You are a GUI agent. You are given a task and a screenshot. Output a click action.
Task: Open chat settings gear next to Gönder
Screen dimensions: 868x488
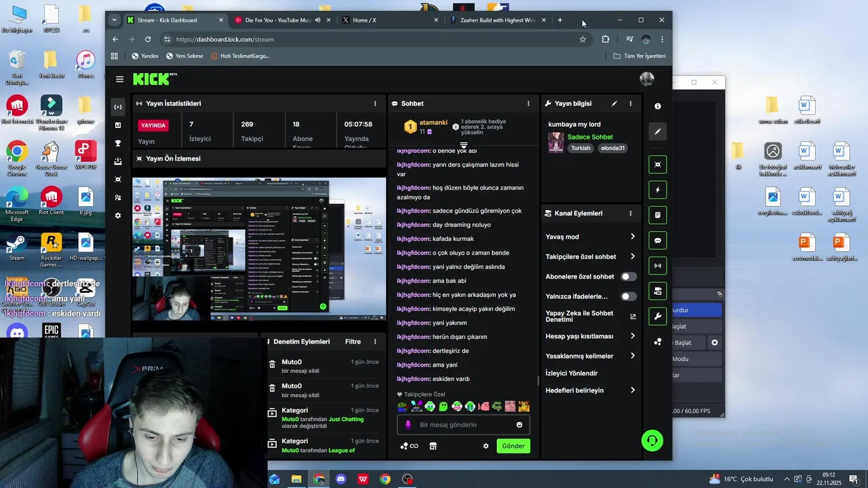[486, 446]
